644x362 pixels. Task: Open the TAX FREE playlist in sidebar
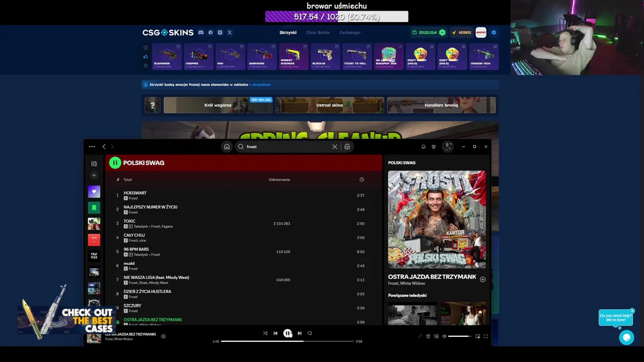click(x=94, y=256)
